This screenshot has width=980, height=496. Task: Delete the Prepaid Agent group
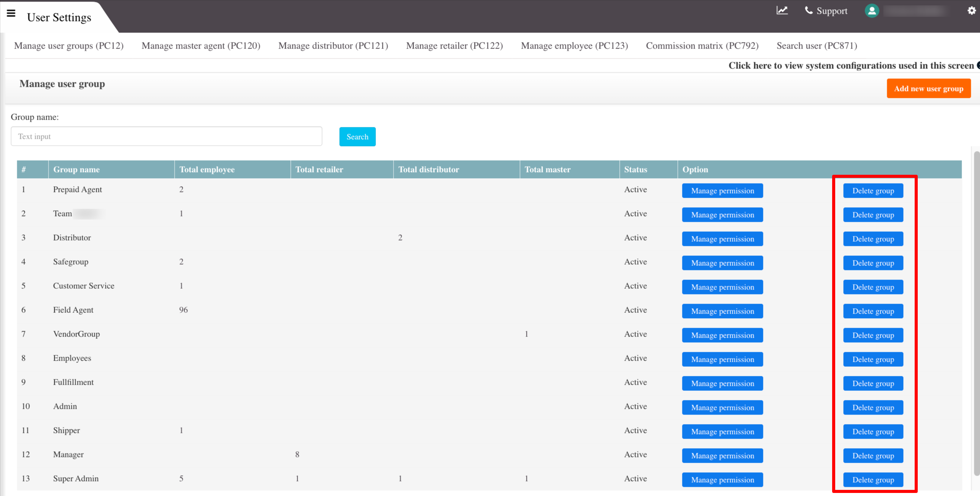coord(873,190)
